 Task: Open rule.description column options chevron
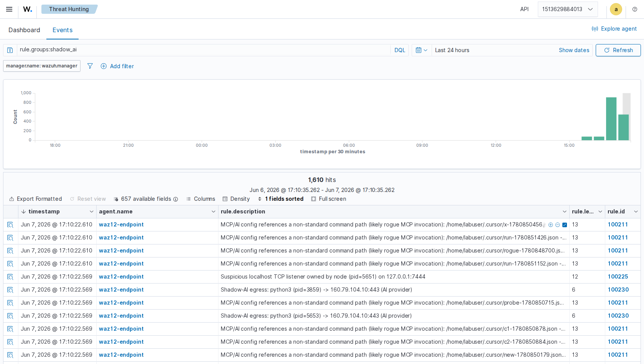(565, 212)
